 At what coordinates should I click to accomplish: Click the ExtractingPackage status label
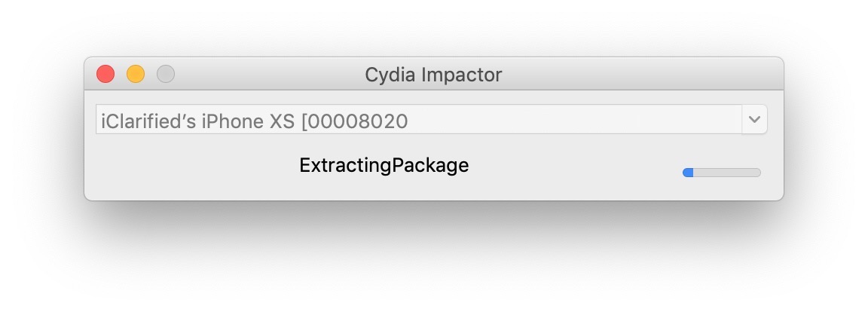tap(384, 165)
